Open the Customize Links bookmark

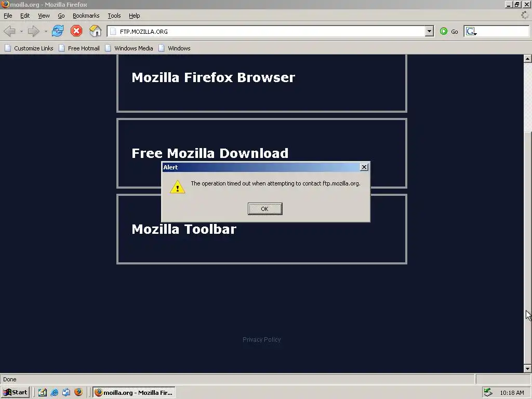[29, 48]
